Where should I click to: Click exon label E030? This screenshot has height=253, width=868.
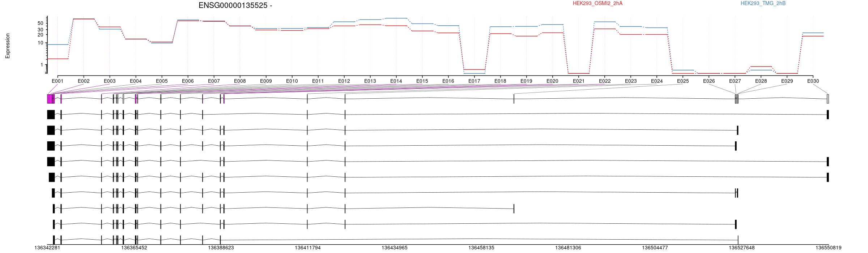pos(813,81)
